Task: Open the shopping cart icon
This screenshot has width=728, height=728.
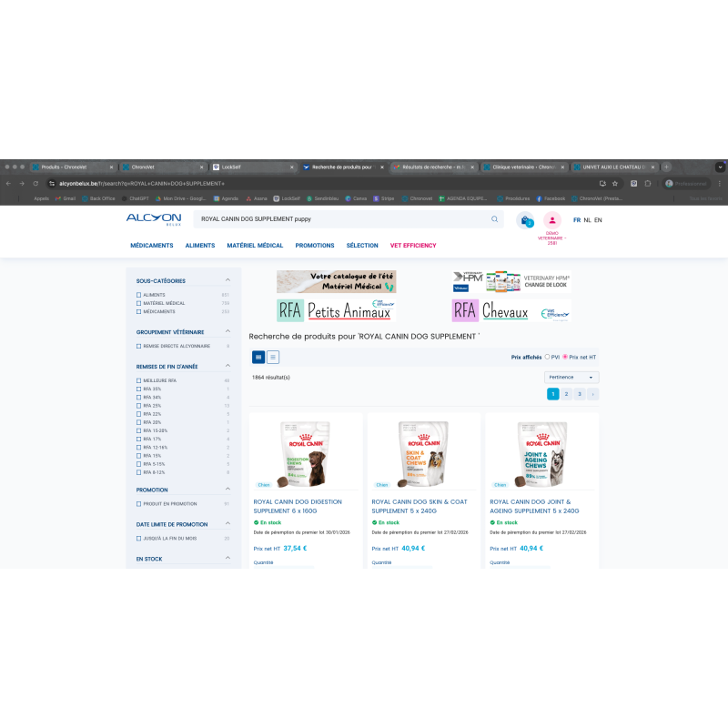Action: (x=525, y=220)
